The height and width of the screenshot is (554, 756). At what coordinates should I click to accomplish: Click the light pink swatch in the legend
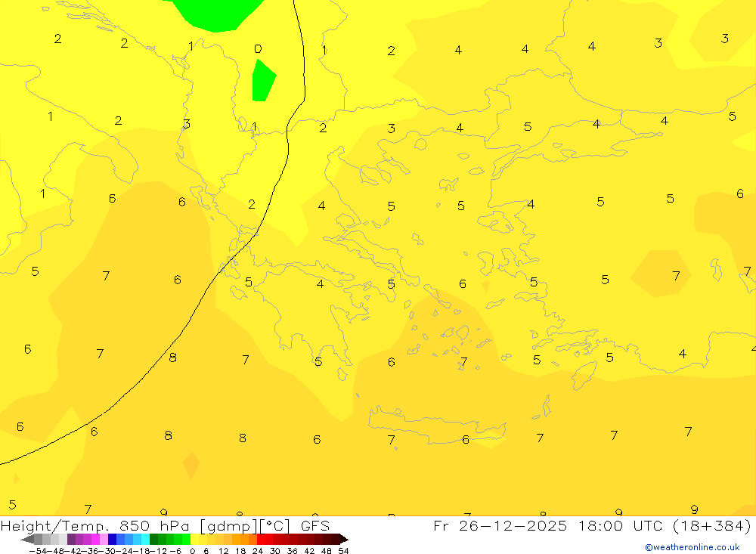[x=104, y=539]
